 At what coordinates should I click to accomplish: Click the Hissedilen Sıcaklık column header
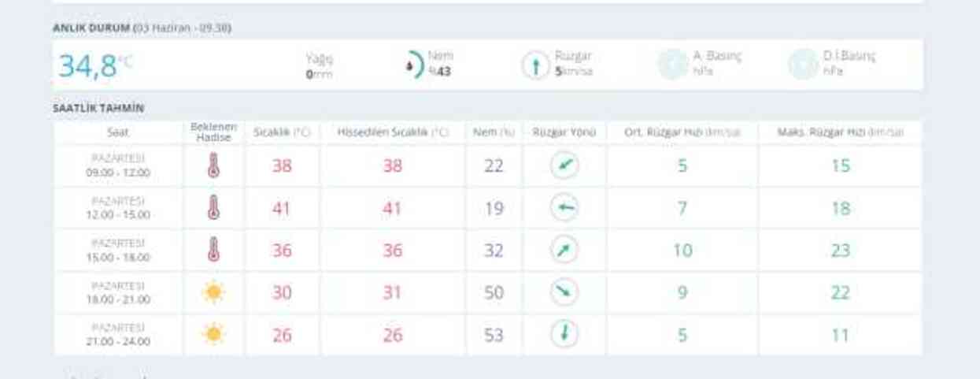coord(393,132)
